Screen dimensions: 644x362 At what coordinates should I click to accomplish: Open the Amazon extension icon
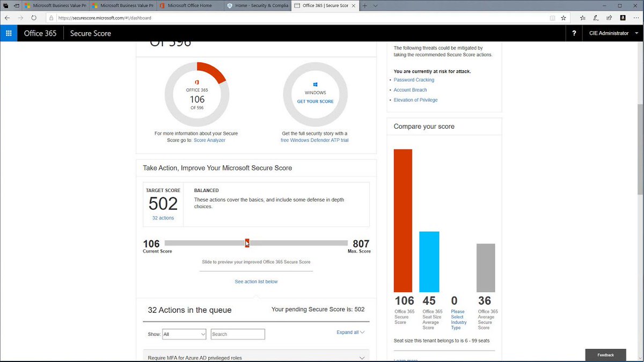click(623, 18)
